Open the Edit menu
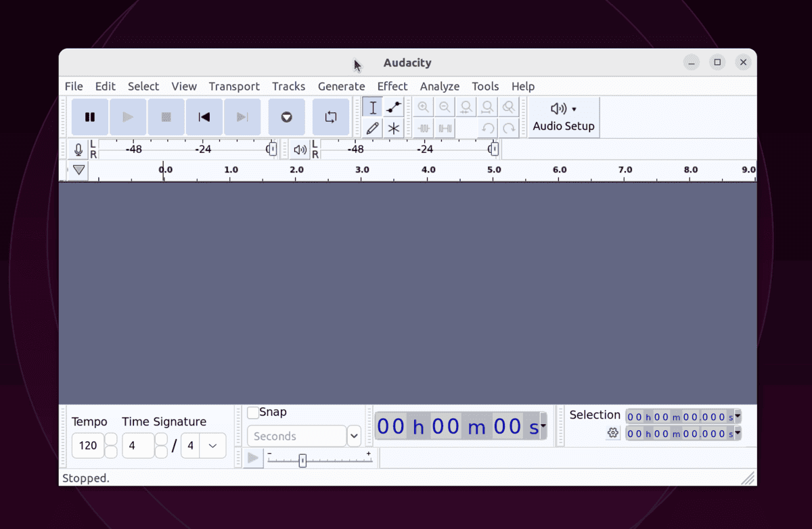 106,87
